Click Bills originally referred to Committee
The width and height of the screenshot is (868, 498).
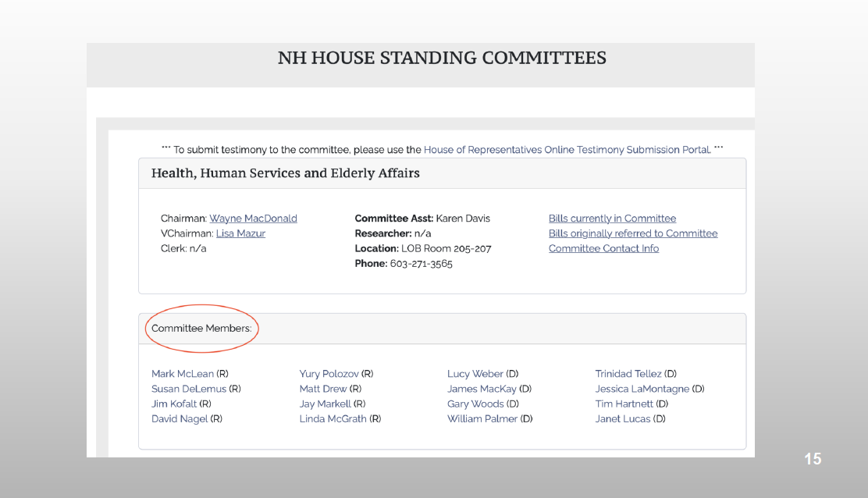(x=632, y=233)
